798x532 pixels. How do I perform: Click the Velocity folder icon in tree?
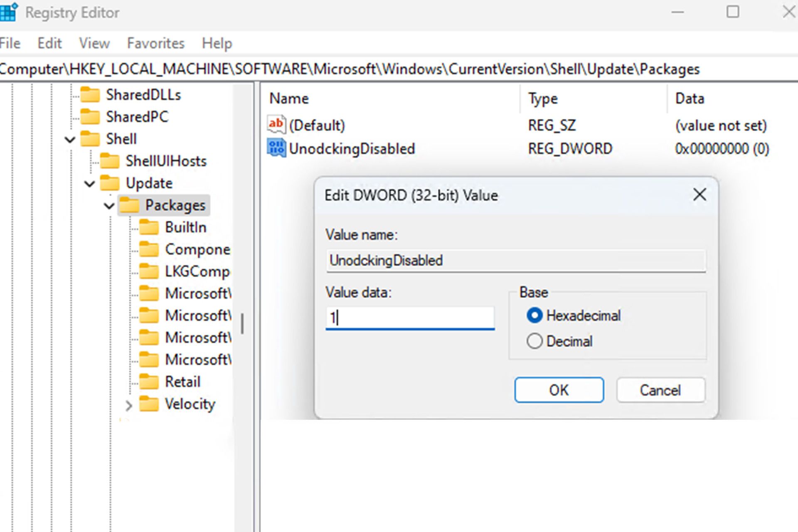coord(150,404)
